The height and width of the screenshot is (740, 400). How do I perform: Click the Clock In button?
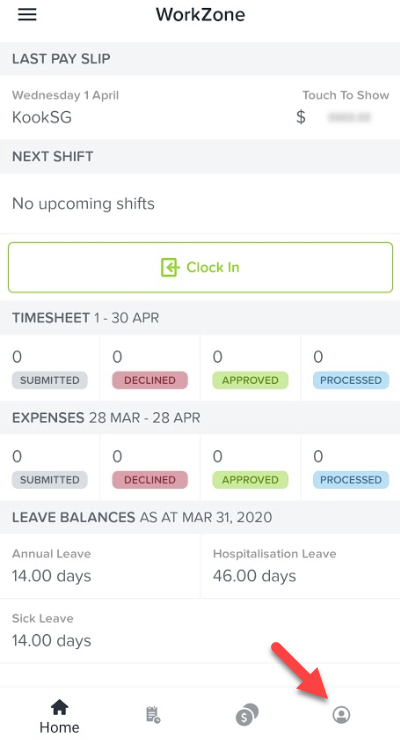point(200,268)
